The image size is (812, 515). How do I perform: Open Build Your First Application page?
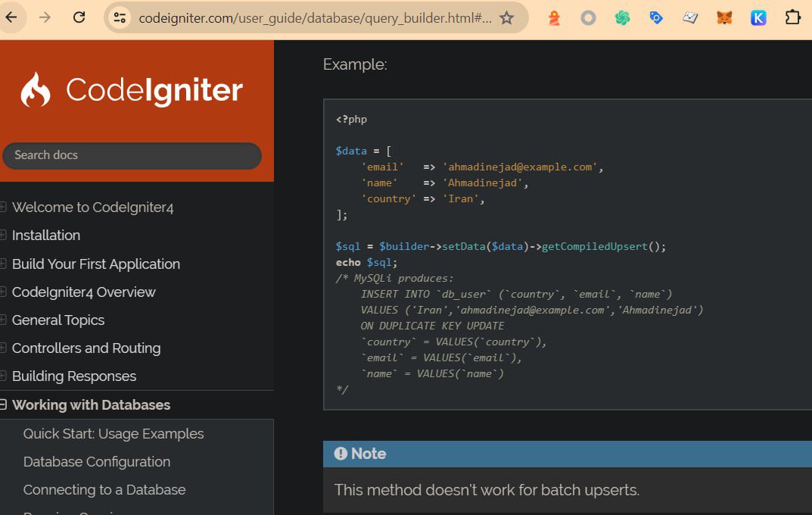(x=96, y=264)
